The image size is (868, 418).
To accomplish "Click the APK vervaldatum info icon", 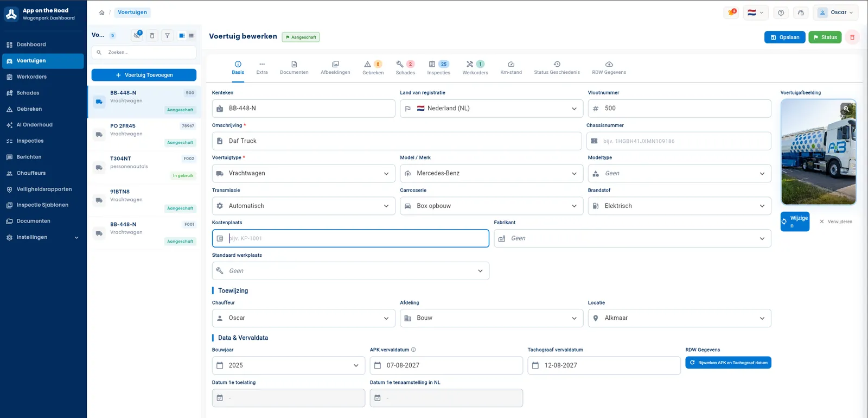I will (413, 350).
